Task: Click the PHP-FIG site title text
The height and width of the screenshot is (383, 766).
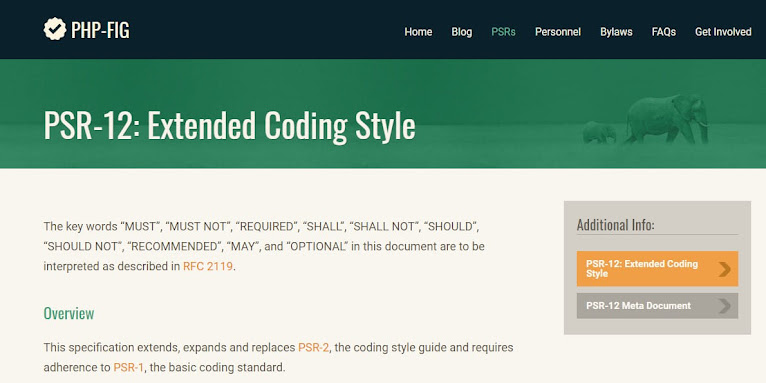Action: point(100,31)
